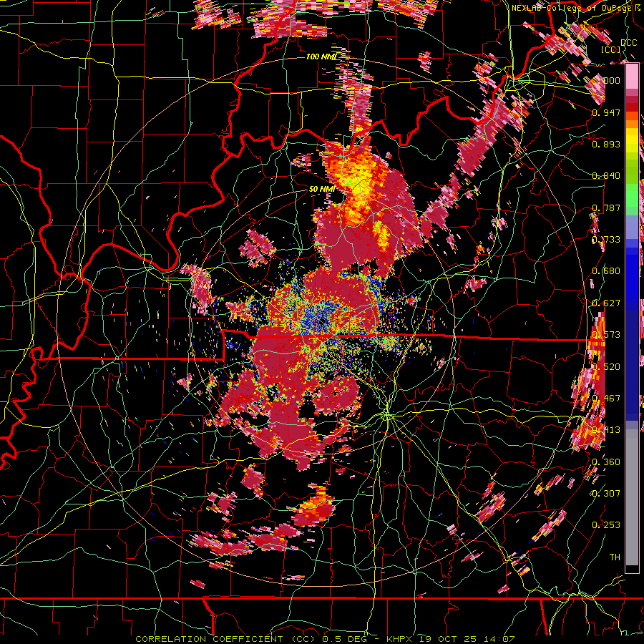Screen dimensions: 644x644
Task: Click the 0.733 legend value
Action: [606, 240]
